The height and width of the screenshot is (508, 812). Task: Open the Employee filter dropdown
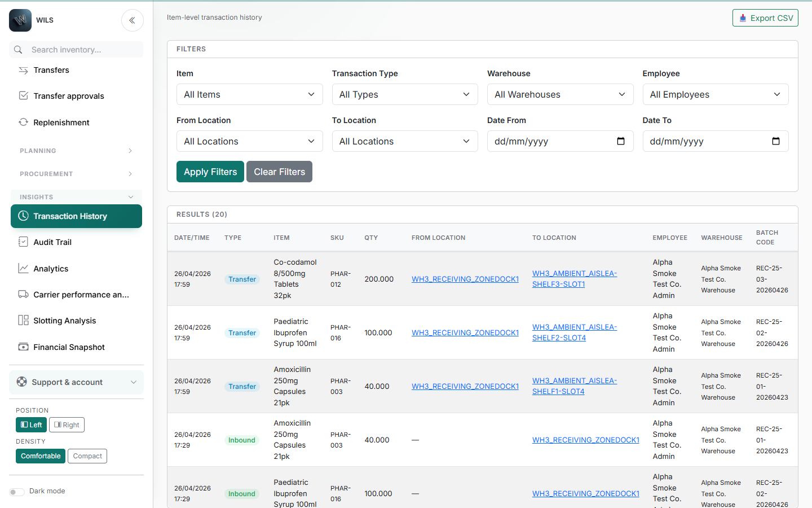pos(716,94)
